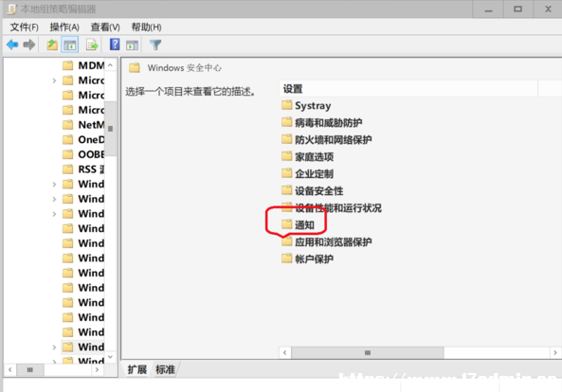Click the Filter funnel toolbar icon
This screenshot has width=562, height=392.
point(155,45)
